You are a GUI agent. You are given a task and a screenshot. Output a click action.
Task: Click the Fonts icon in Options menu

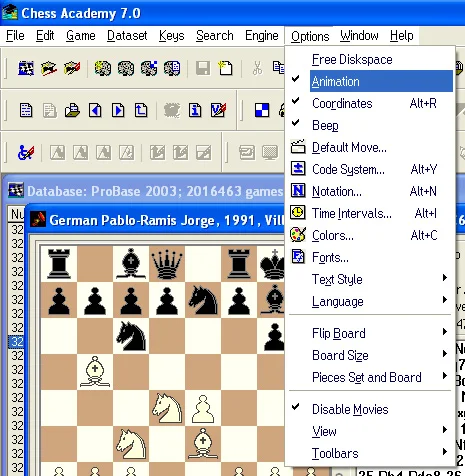coord(298,257)
